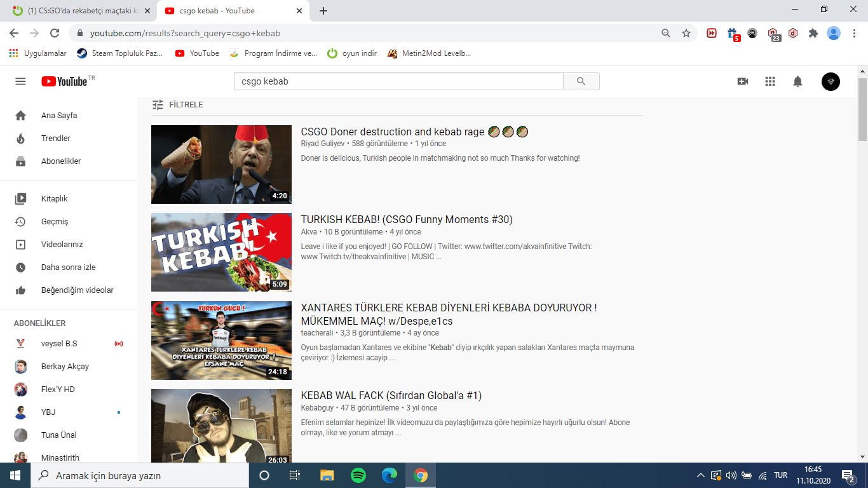Open the YouTube hamburger guide menu
Screen dimensions: 868x488
20,81
